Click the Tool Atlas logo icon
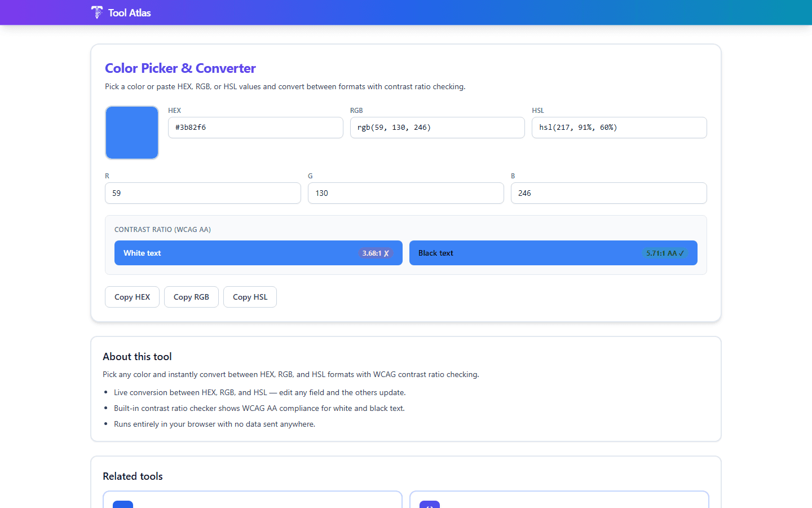 pyautogui.click(x=96, y=12)
